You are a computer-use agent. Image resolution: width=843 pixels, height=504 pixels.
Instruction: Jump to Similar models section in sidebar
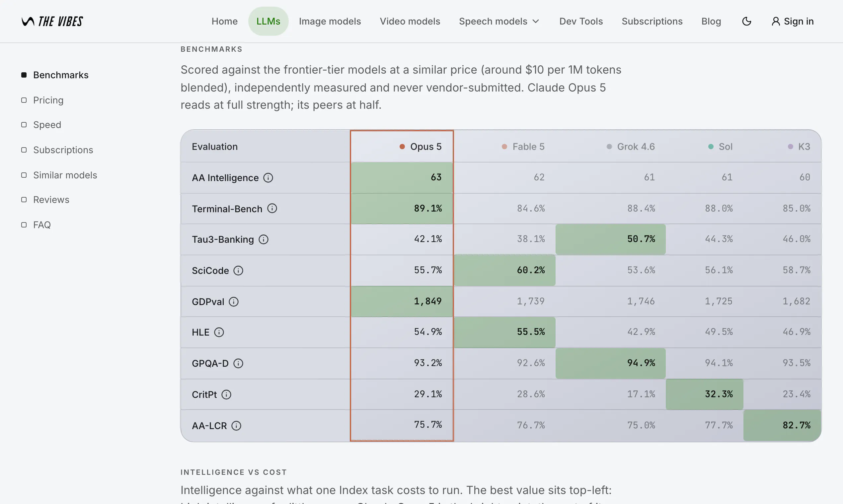[x=65, y=175]
